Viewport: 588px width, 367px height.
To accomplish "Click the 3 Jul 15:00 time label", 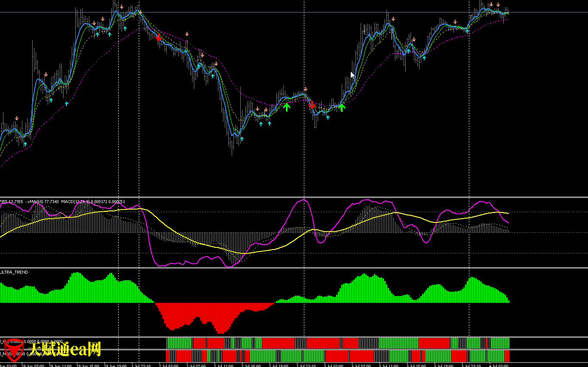I will coord(416,365).
